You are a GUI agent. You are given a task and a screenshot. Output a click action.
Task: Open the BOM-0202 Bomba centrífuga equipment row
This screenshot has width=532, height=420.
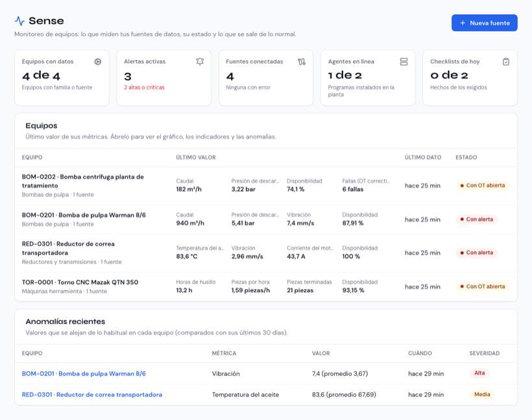click(x=266, y=185)
